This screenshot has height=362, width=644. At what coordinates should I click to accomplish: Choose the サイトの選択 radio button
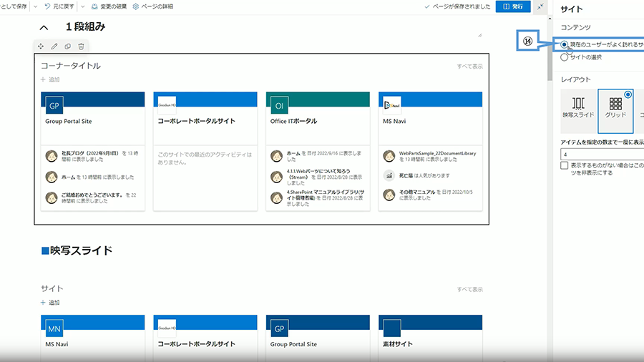565,57
